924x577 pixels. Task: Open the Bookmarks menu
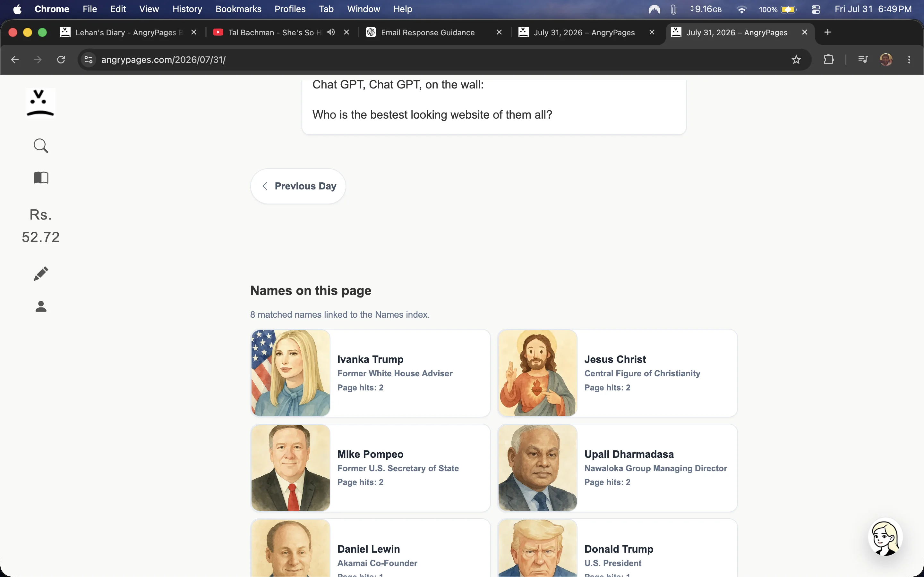pos(238,9)
